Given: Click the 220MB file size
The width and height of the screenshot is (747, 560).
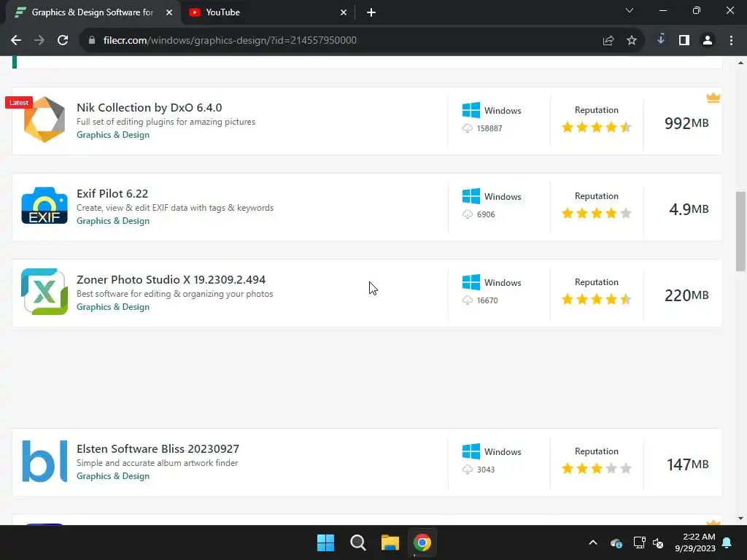Looking at the screenshot, I should click(686, 295).
